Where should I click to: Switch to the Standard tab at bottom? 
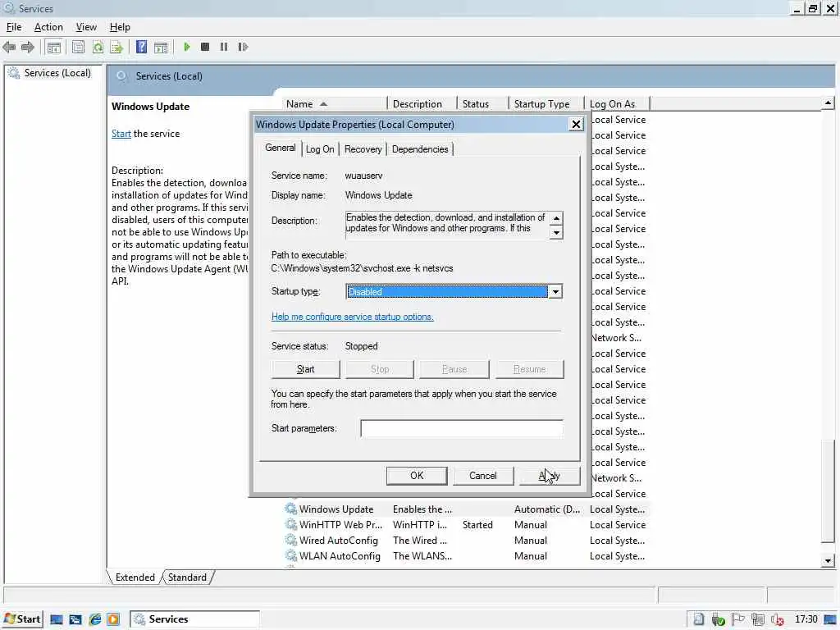(187, 577)
